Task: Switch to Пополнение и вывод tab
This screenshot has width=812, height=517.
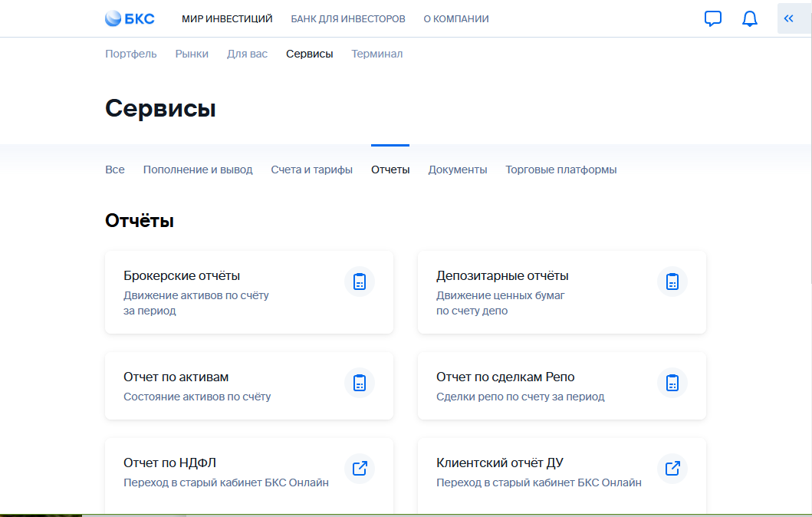Action: [198, 170]
